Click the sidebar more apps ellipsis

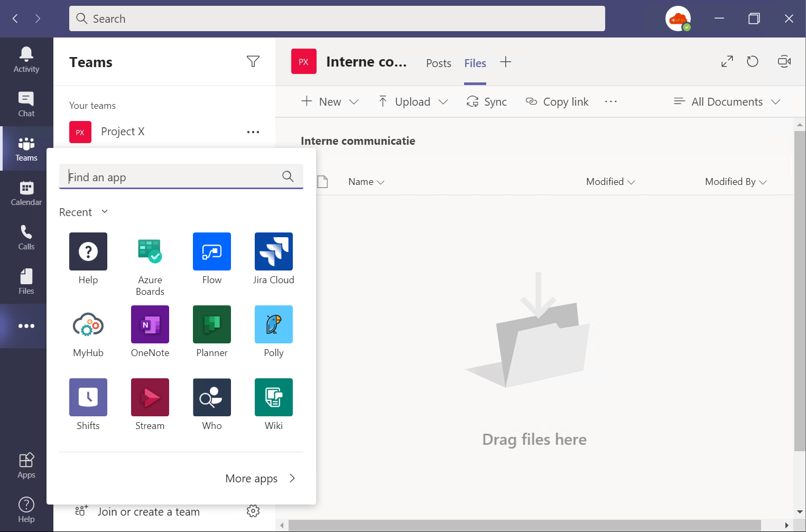click(26, 326)
